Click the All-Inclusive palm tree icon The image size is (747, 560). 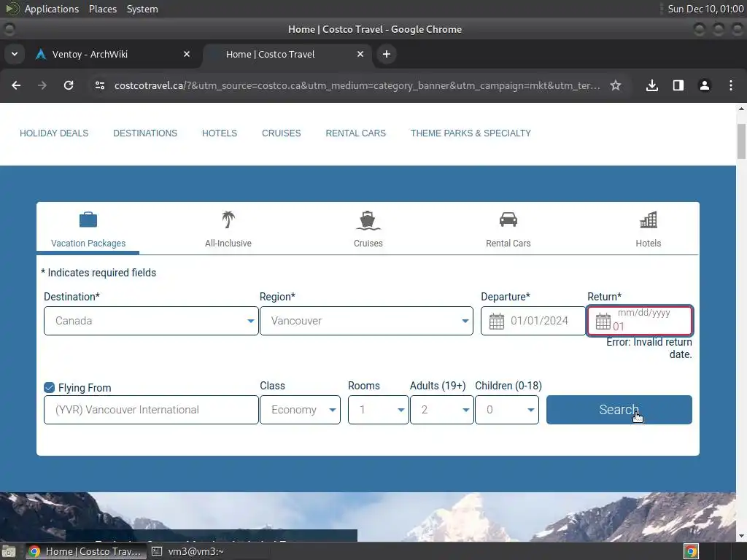pyautogui.click(x=228, y=219)
